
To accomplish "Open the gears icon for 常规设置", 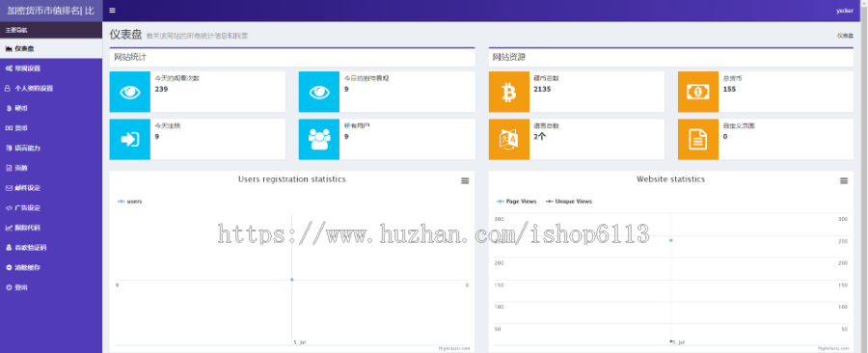I will [9, 68].
